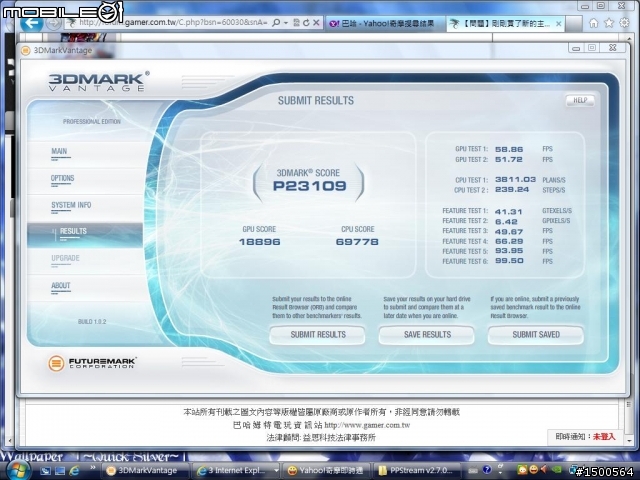Click the GPU TEST 1 value 58.86
Viewport: 640px width, 480px height.
point(509,149)
